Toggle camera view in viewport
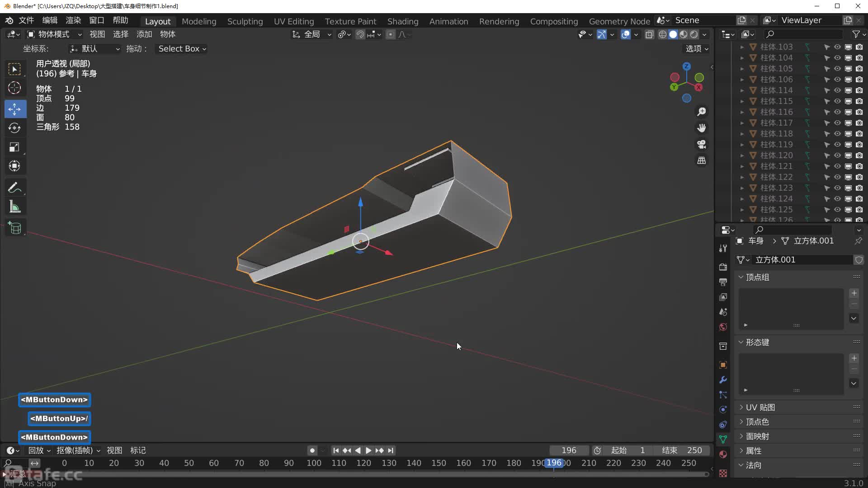The image size is (868, 488). [x=701, y=145]
